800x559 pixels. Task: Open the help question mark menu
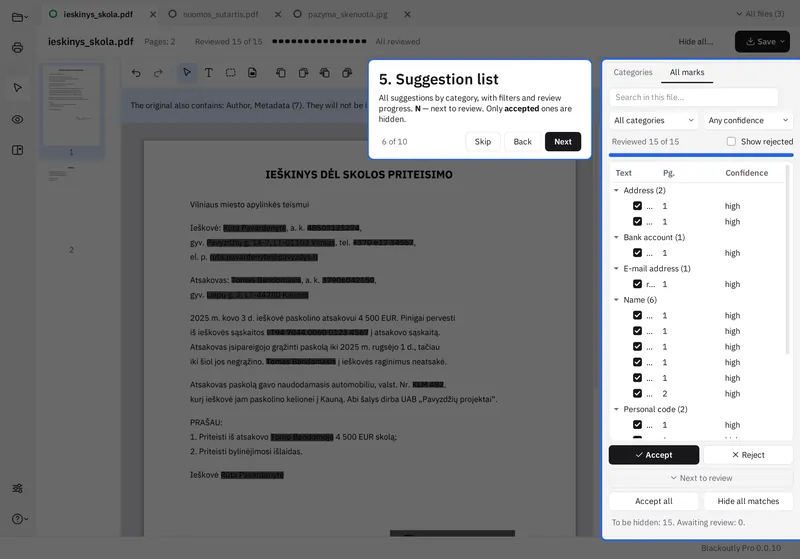click(19, 519)
